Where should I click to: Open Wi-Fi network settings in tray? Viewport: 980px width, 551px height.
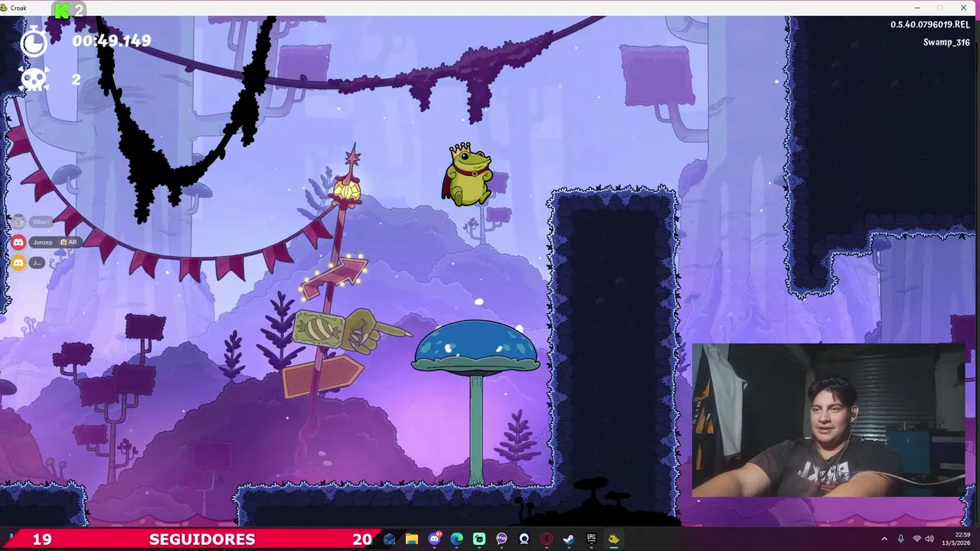pyautogui.click(x=917, y=539)
